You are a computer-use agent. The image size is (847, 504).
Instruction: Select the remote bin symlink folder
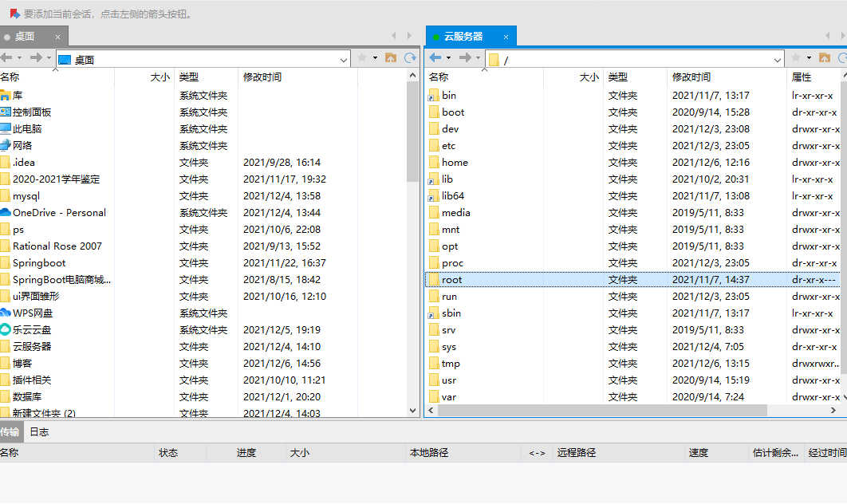pos(443,96)
